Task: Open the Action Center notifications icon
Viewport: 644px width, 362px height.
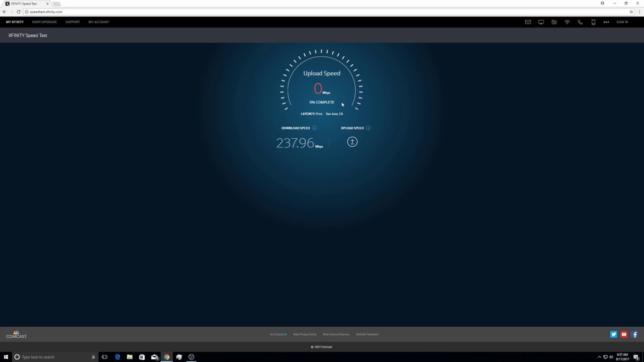Action: [x=636, y=357]
